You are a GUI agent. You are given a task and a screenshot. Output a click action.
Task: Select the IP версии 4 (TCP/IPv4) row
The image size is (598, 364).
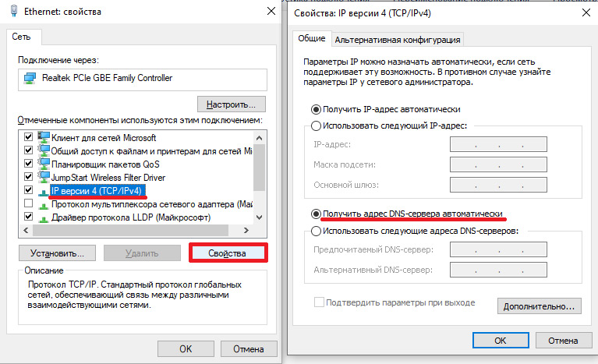(x=97, y=191)
